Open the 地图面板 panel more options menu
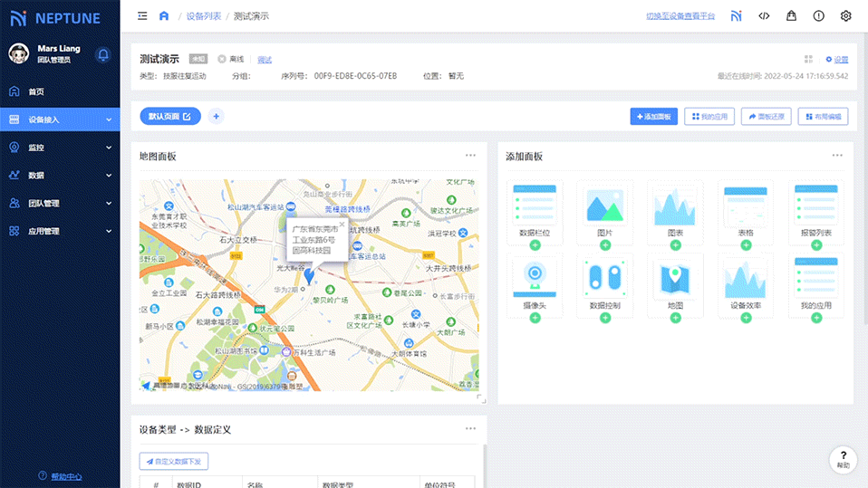The height and width of the screenshot is (488, 868). [470, 155]
